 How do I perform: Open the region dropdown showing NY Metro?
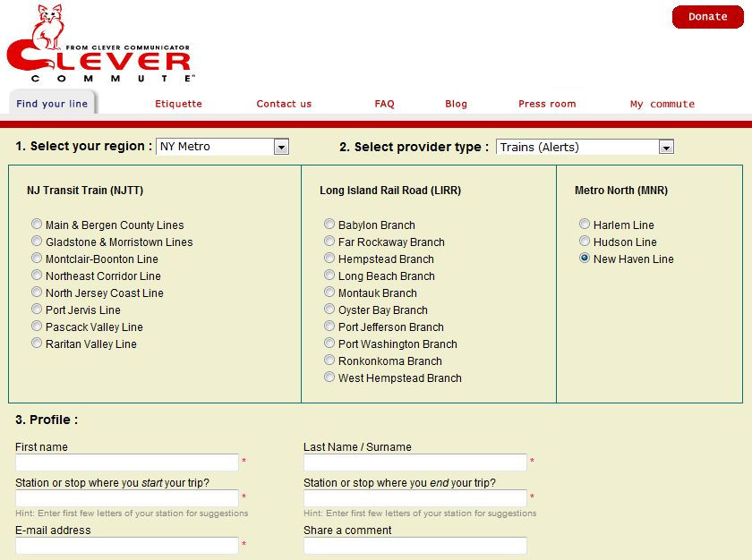click(223, 147)
